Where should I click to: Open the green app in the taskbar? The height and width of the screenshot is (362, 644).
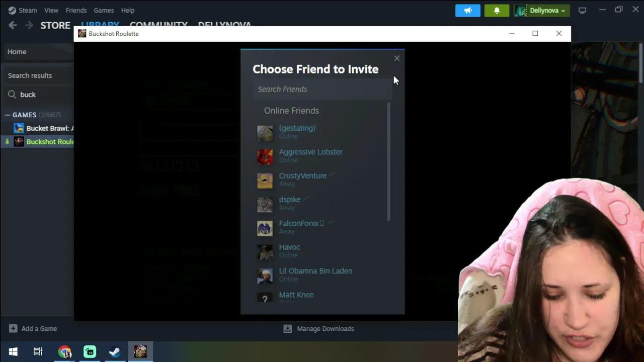coord(90,351)
